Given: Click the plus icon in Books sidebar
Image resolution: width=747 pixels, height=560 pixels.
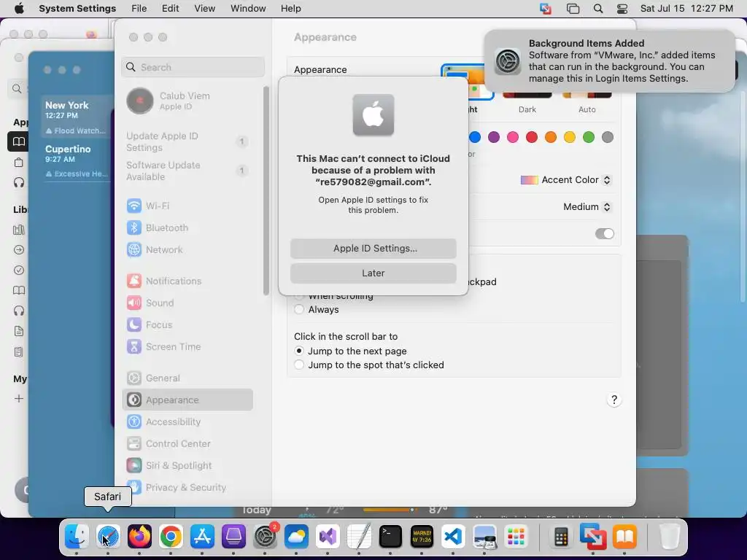Looking at the screenshot, I should [18, 398].
